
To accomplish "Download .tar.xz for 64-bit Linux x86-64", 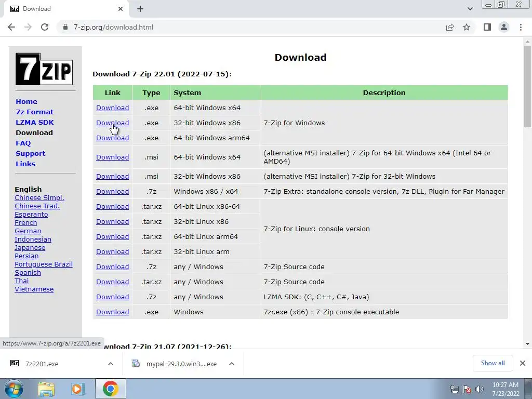I will click(112, 207).
